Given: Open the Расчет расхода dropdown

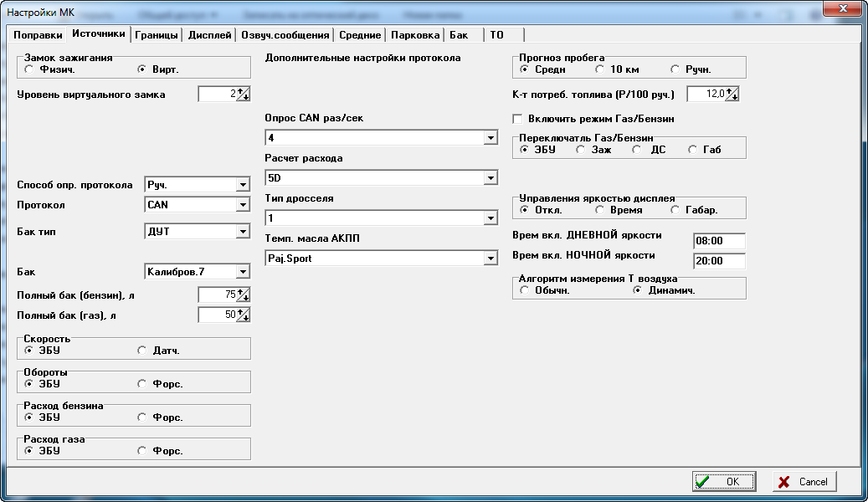Looking at the screenshot, I should (490, 177).
